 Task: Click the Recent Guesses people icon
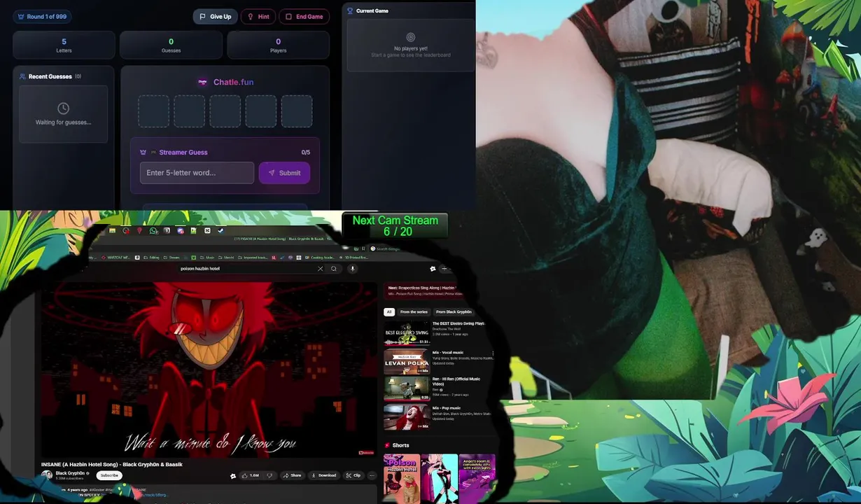(22, 76)
